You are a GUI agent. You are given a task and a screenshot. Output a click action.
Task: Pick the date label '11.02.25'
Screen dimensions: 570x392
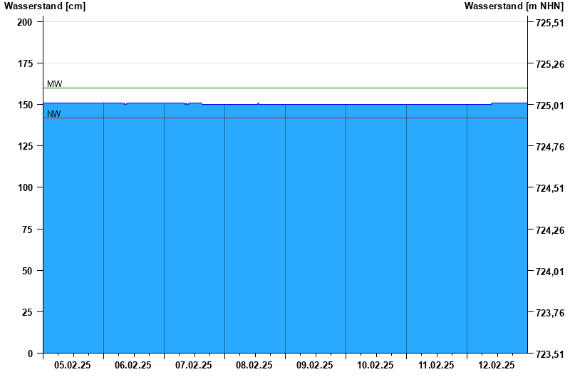[436, 365]
